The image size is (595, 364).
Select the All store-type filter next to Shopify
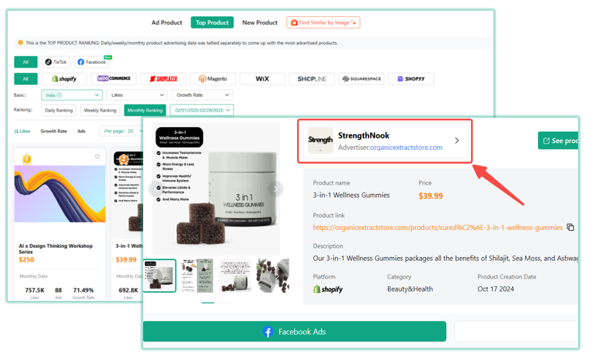click(x=26, y=78)
